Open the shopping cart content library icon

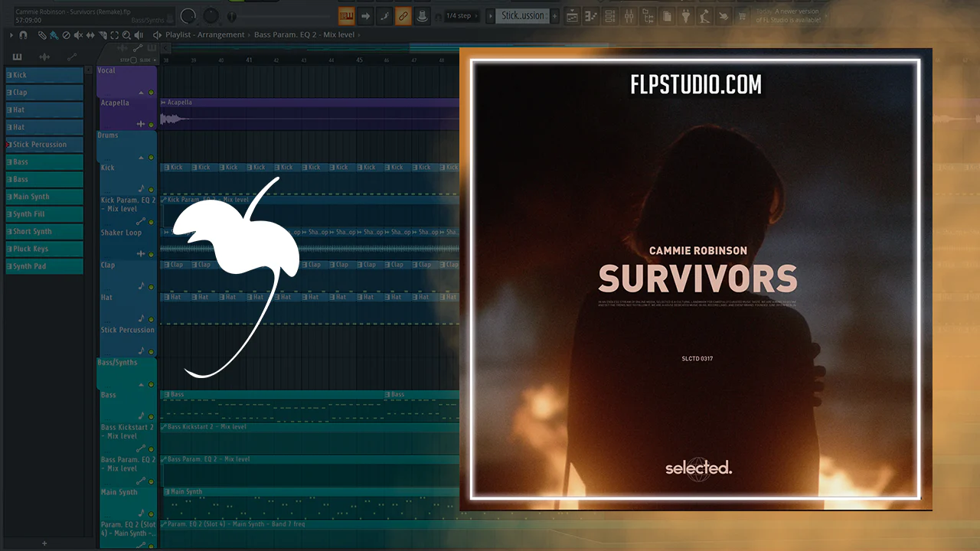click(742, 15)
